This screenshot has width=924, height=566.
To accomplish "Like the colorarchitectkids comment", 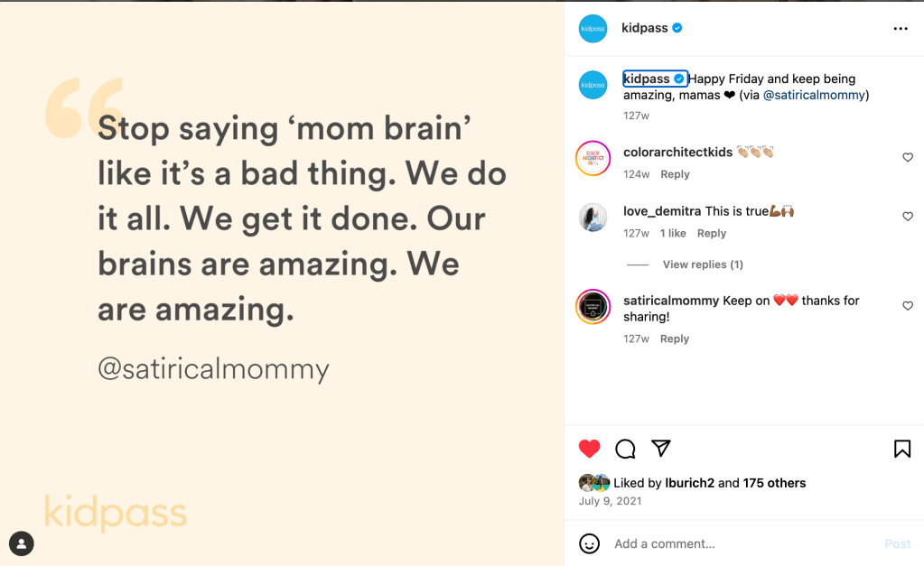I will (x=908, y=158).
